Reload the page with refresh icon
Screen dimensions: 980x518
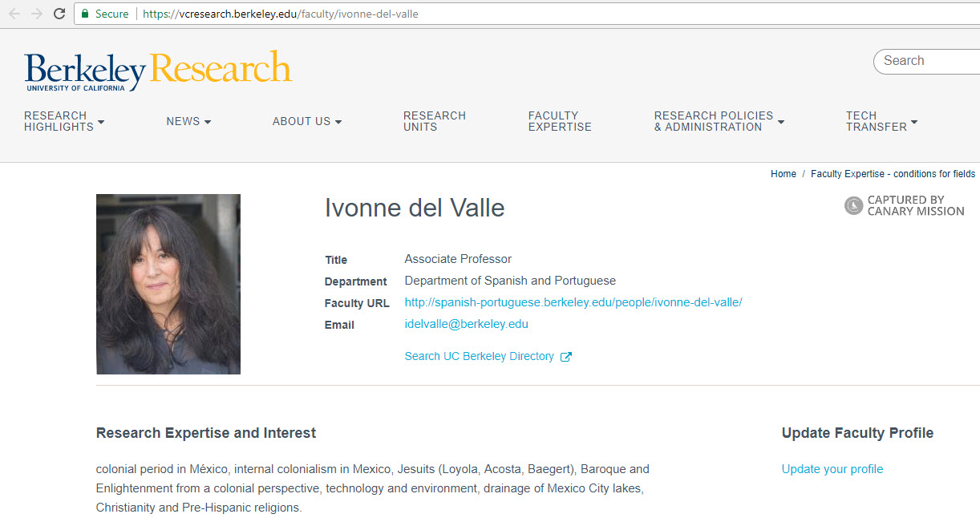[x=59, y=14]
